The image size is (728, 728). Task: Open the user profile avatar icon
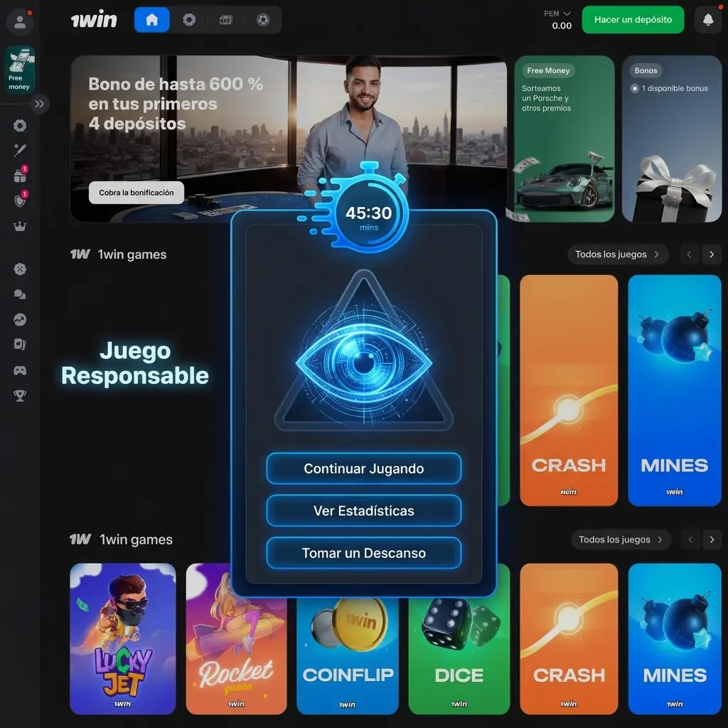[x=19, y=22]
